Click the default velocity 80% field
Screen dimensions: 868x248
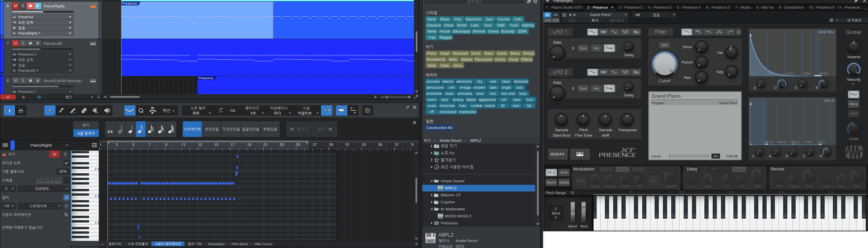pos(63,171)
